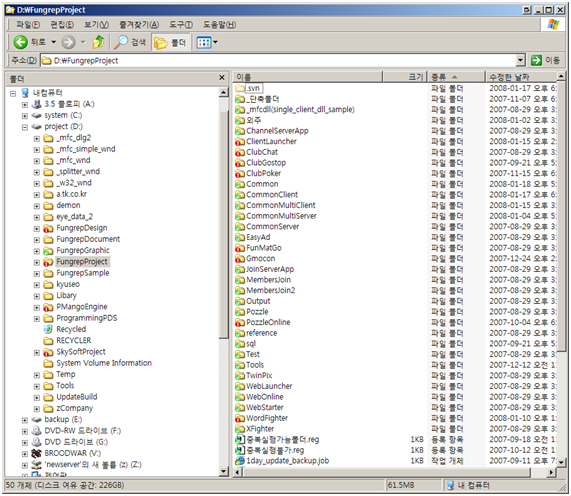Click the file list vertical scrollbar thumb

tap(561, 216)
